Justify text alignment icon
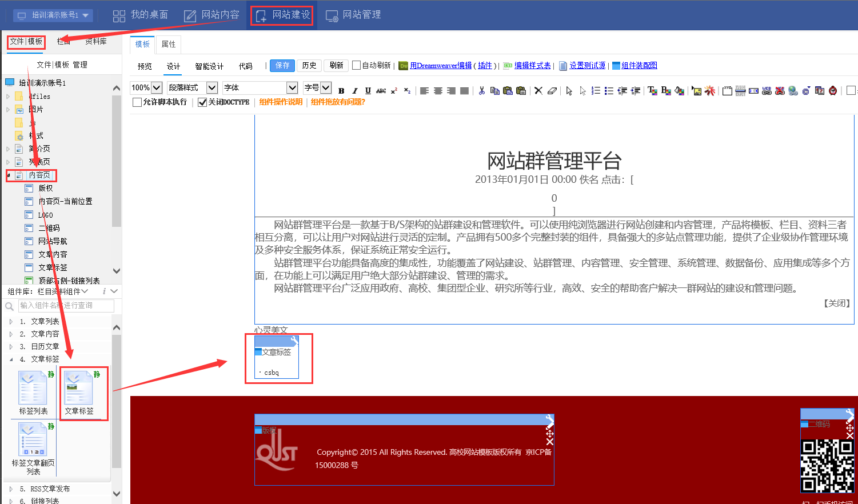Image resolution: width=858 pixels, height=504 pixels. [x=464, y=90]
